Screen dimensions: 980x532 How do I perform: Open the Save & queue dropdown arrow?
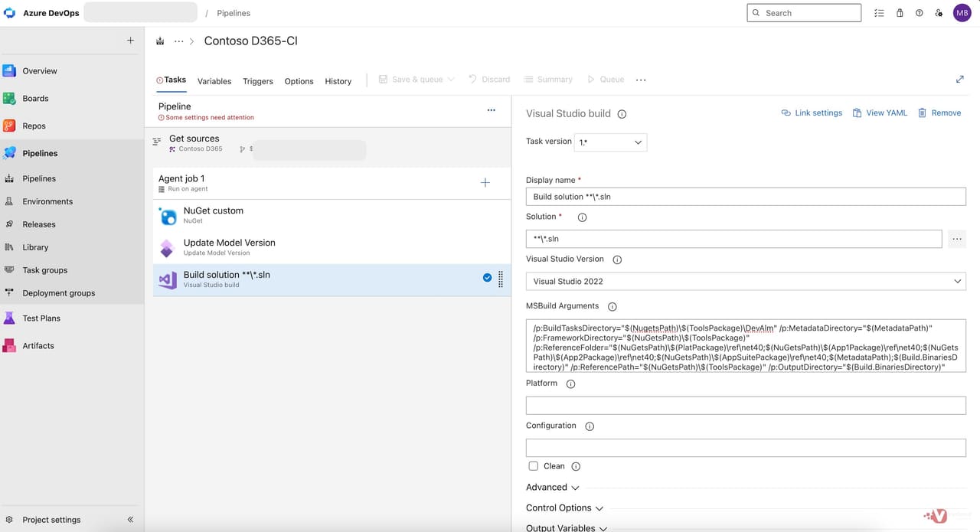tap(451, 80)
